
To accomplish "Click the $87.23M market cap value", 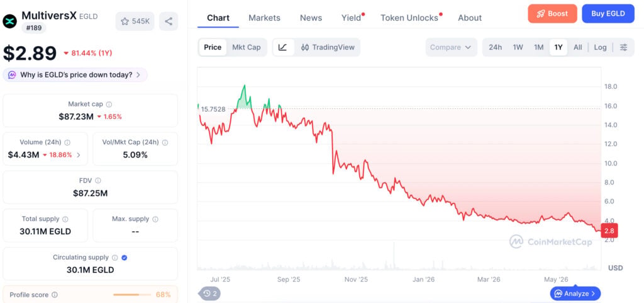I will 76,117.
